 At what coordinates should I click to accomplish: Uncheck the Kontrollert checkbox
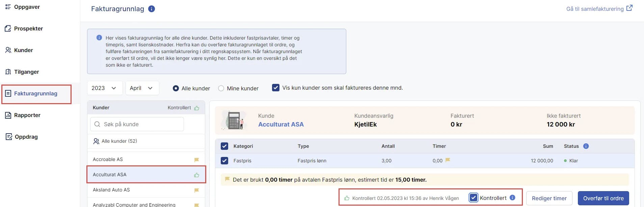tap(473, 198)
